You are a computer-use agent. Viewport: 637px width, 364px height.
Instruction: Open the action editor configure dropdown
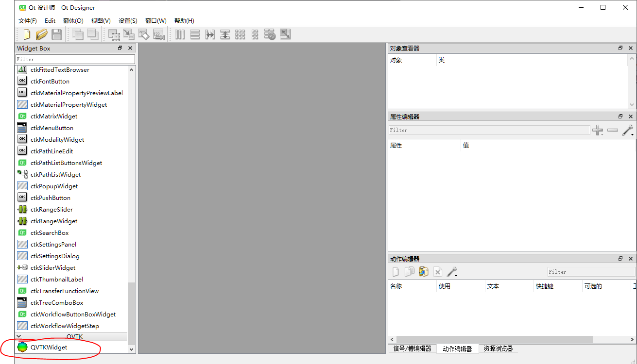(452, 272)
